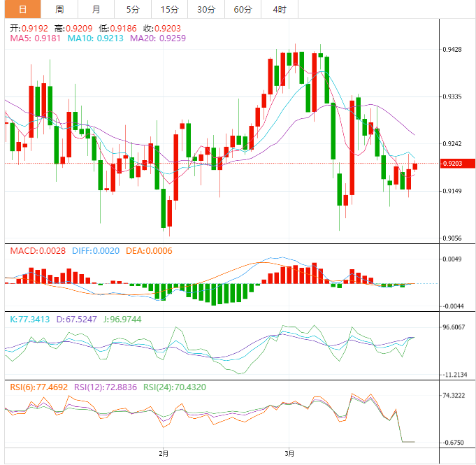Click the MACD:0.0028 indicator label
Viewport: 476px width, 465px height.
coord(38,251)
